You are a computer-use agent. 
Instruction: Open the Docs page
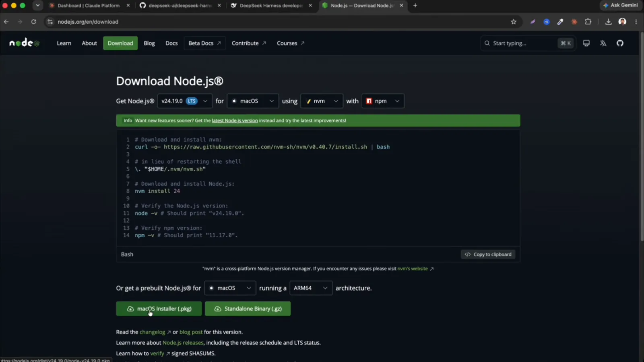click(x=171, y=43)
